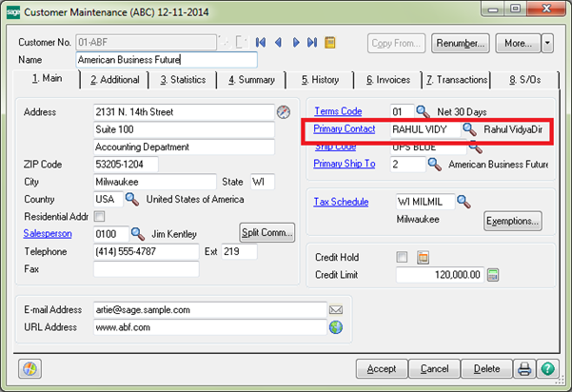572x392 pixels.
Task: Switch to 6. Invoices tab
Action: pyautogui.click(x=388, y=80)
